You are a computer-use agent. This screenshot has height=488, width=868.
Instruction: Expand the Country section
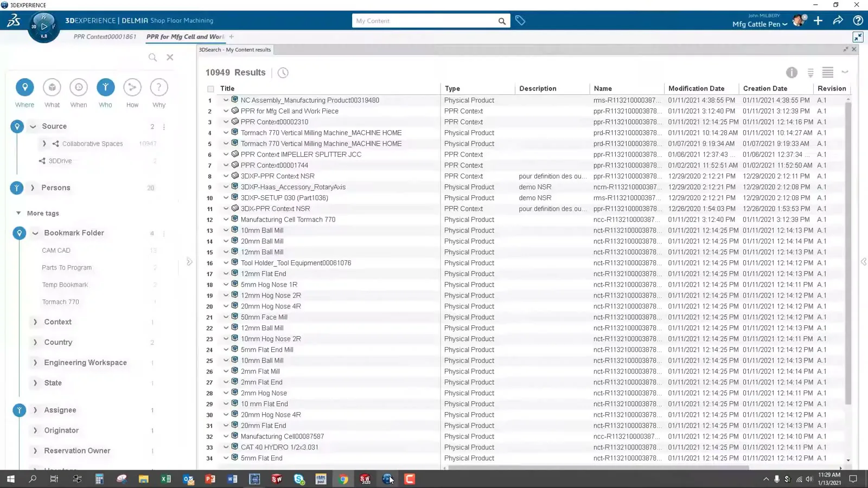pyautogui.click(x=35, y=342)
